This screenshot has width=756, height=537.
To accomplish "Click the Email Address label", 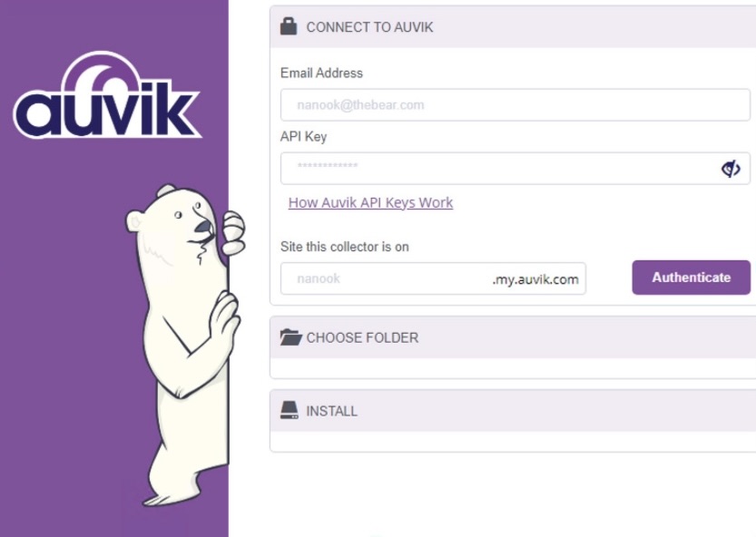I will point(321,73).
